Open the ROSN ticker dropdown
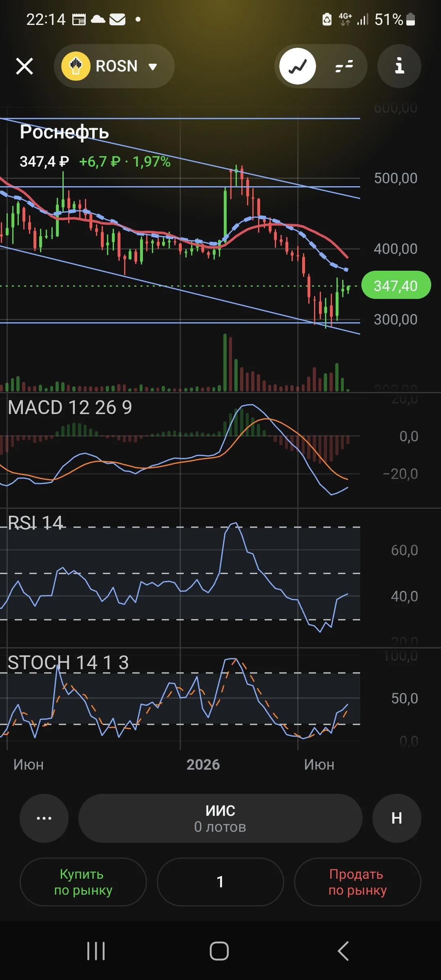The width and height of the screenshot is (441, 980). coord(114,66)
